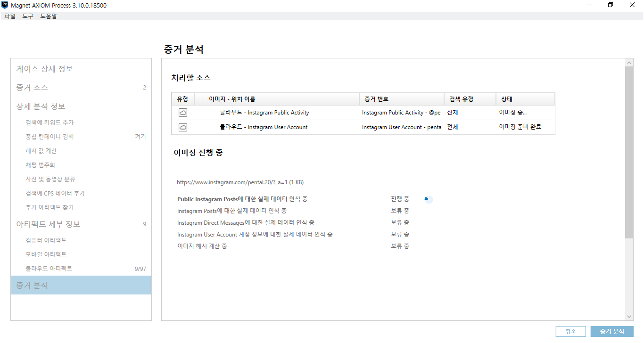The height and width of the screenshot is (343, 644).
Task: Click the 증거 번호 column header
Action: [401, 99]
